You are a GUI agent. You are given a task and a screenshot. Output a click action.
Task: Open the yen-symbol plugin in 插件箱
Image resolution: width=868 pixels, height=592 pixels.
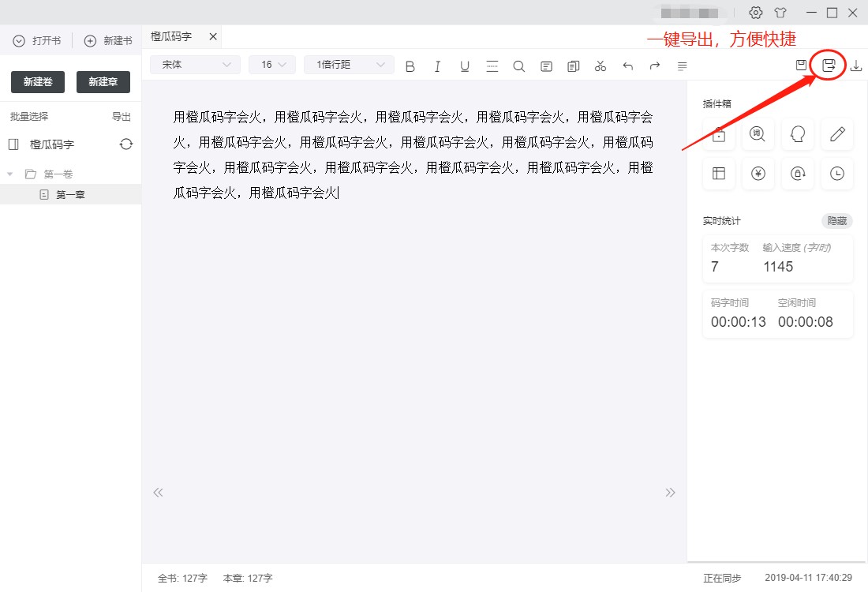(758, 174)
